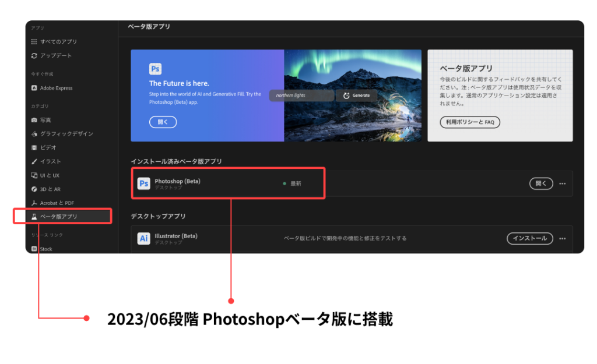This screenshot has width=597, height=364.
Task: Select the ビデオ category
Action: pyautogui.click(x=48, y=147)
